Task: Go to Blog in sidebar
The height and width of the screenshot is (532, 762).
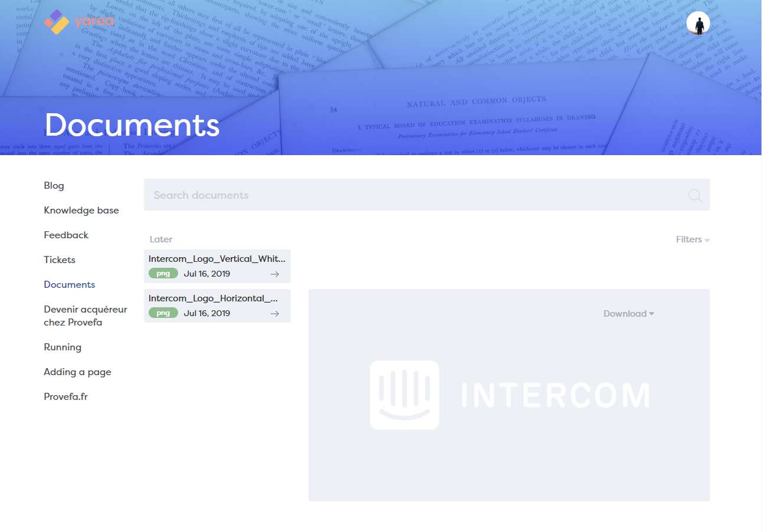Action: point(54,185)
